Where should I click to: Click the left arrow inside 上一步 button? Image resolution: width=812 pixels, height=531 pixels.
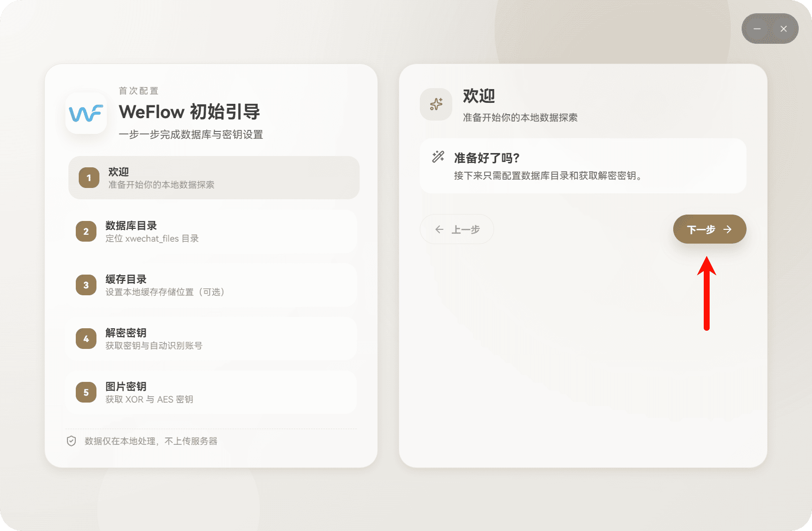click(x=439, y=229)
